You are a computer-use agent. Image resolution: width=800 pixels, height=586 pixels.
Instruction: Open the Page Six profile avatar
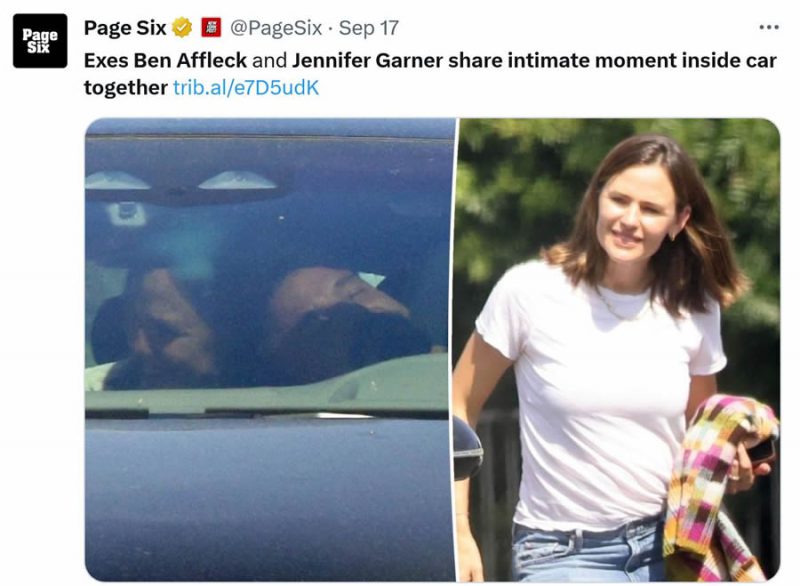pyautogui.click(x=40, y=41)
